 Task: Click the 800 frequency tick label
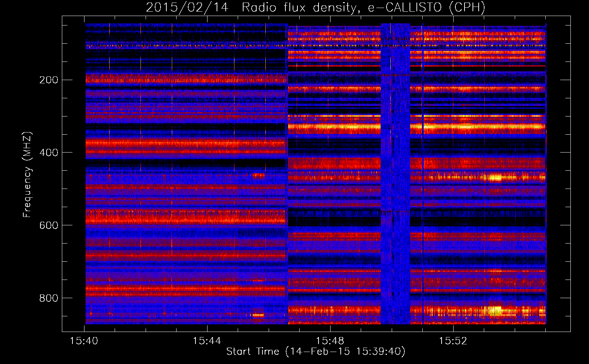[x=49, y=298]
